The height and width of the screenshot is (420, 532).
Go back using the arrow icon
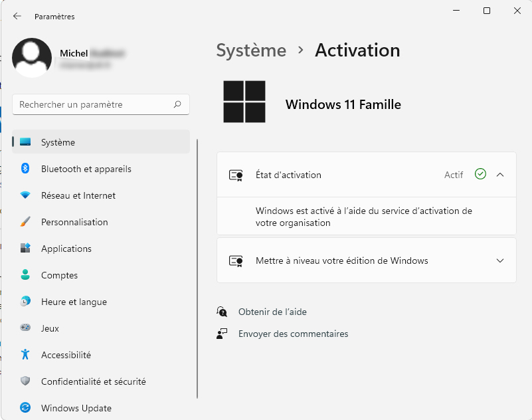point(17,16)
